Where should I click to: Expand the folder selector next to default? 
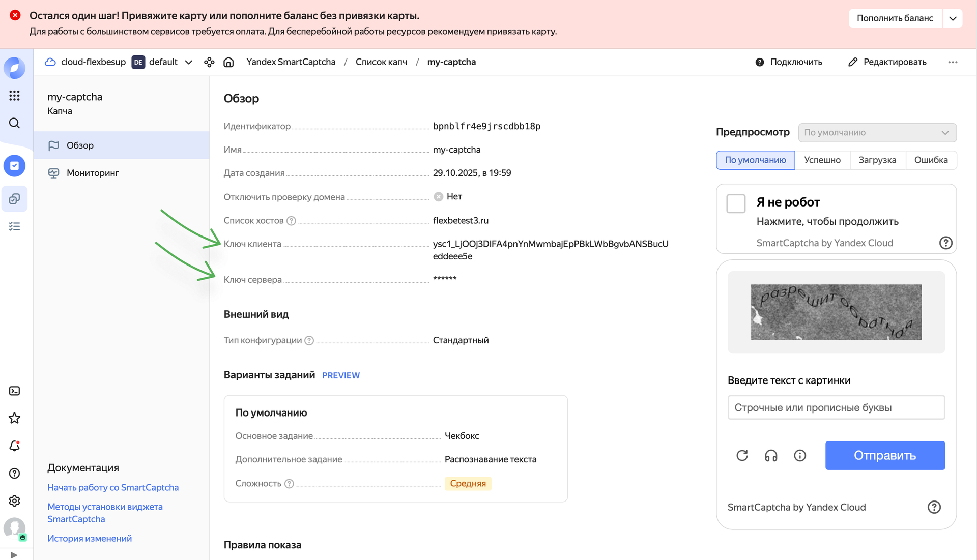click(x=188, y=62)
